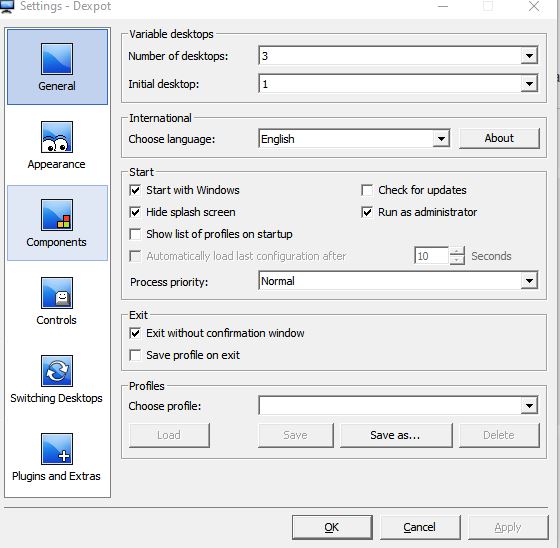This screenshot has width=560, height=548.
Task: Cancel the settings dialog
Action: pos(420,527)
